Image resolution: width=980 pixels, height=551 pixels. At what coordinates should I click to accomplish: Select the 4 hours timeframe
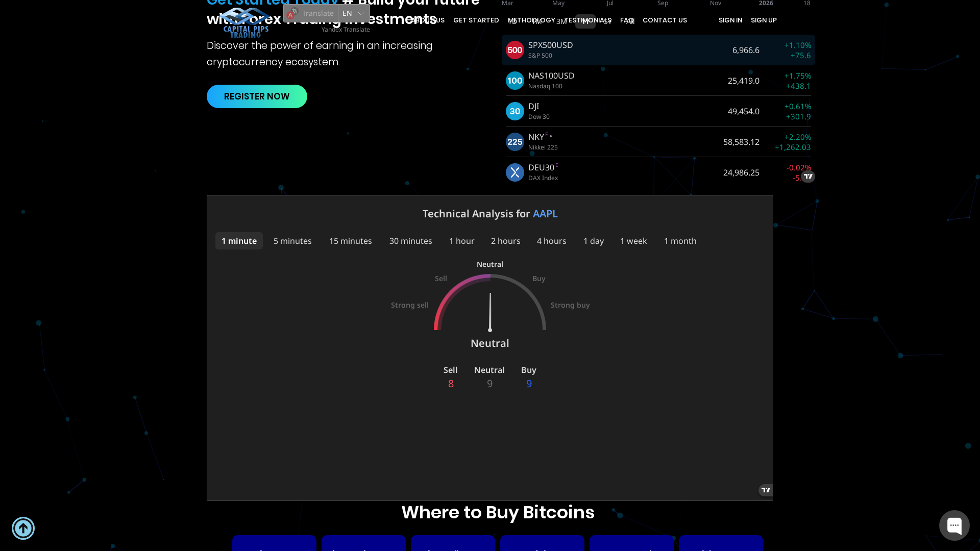point(551,241)
